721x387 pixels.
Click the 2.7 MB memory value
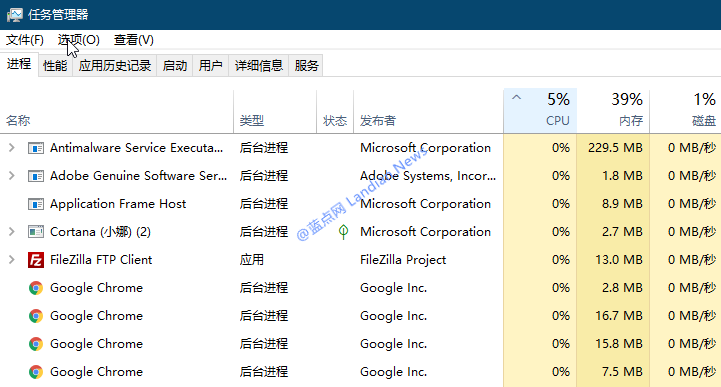[x=622, y=232]
